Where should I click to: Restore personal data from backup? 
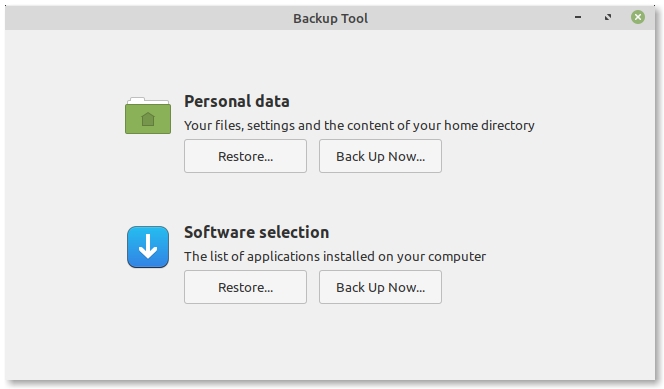tap(245, 156)
